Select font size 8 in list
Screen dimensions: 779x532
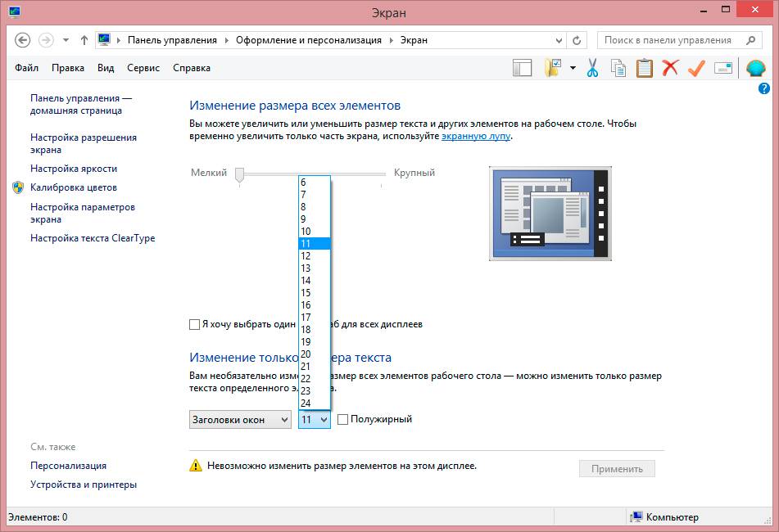314,207
